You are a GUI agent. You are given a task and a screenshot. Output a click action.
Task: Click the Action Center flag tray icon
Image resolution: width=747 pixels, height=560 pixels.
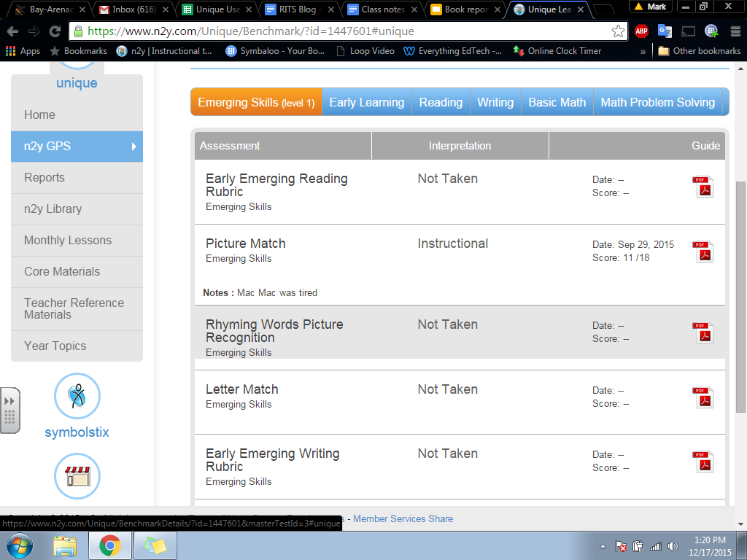click(620, 546)
